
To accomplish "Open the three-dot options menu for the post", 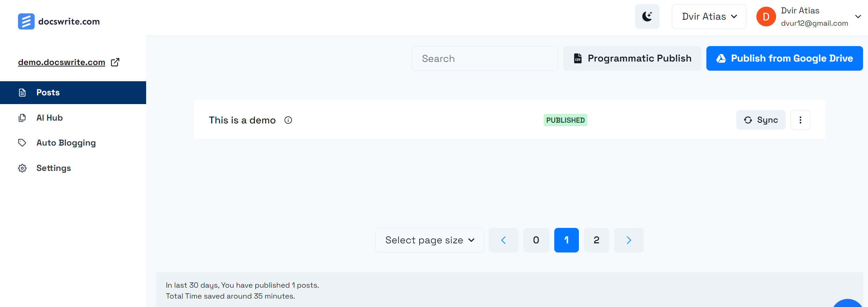I will (x=800, y=120).
